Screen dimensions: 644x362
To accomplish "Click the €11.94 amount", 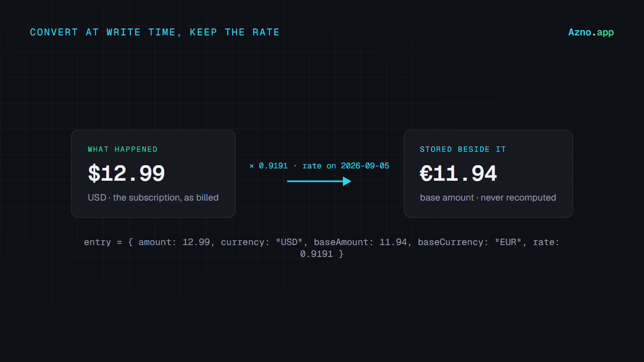I will coord(458,174).
